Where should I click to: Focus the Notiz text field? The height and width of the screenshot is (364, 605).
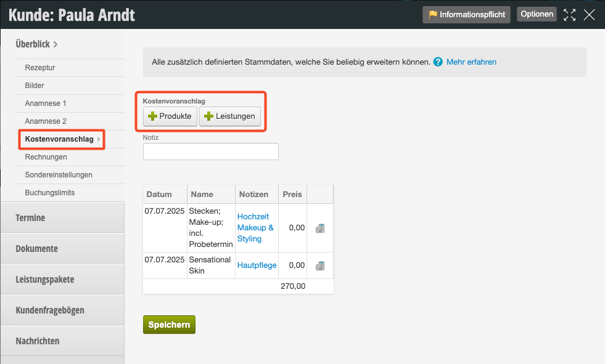coord(211,152)
